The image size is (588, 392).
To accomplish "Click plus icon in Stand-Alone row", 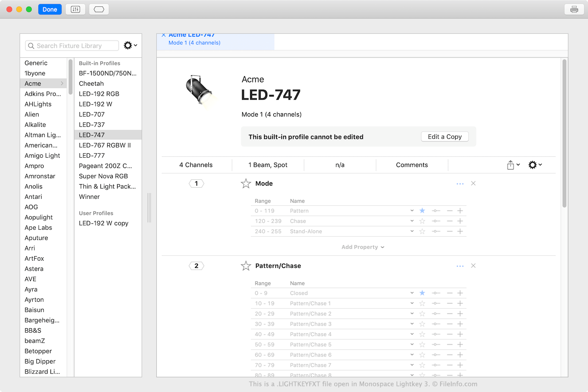I will (x=460, y=231).
